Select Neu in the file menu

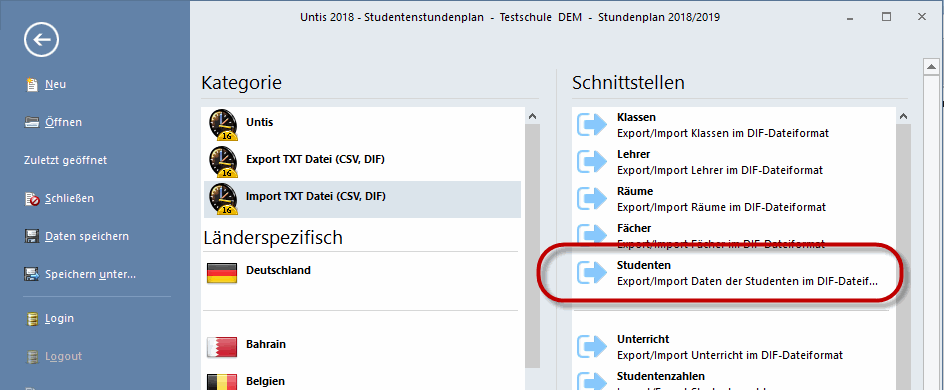click(55, 84)
